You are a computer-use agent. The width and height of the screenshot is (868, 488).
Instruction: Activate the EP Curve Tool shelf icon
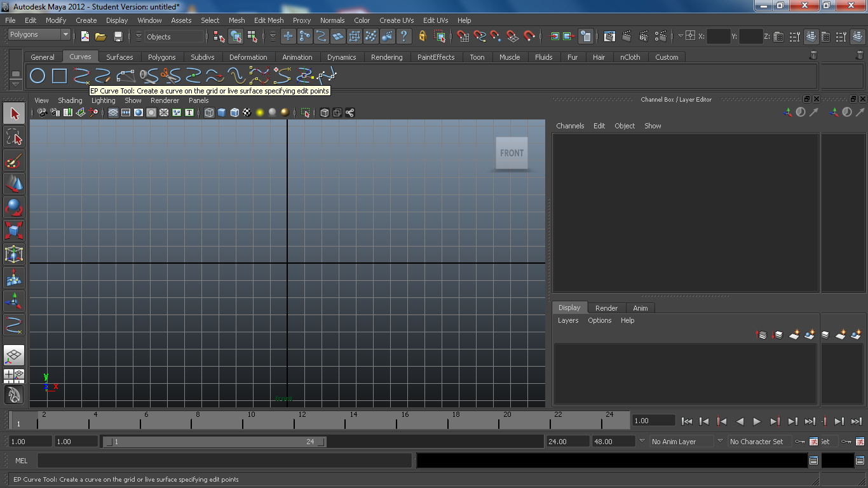tap(81, 76)
